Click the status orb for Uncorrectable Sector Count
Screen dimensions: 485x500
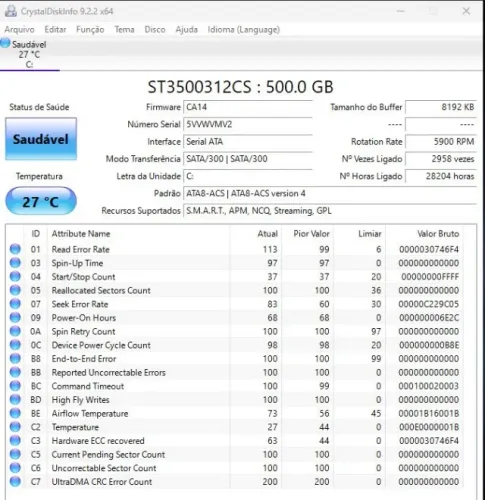point(15,468)
